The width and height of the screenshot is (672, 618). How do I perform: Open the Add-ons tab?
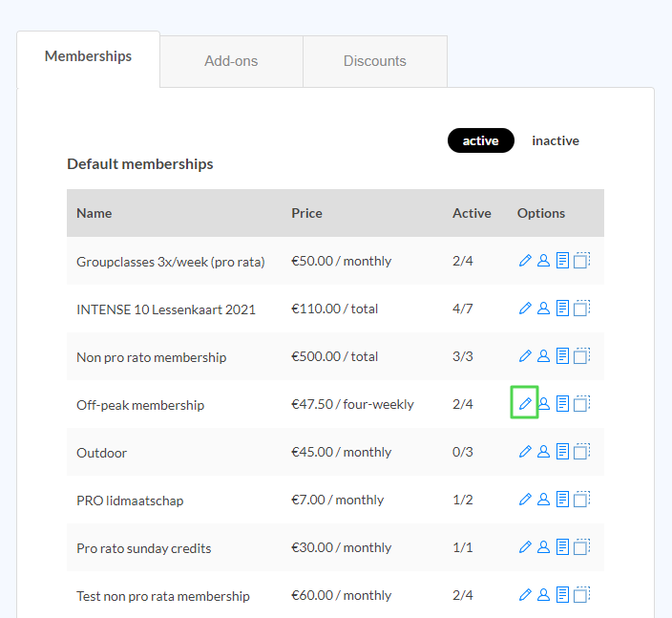click(x=231, y=61)
